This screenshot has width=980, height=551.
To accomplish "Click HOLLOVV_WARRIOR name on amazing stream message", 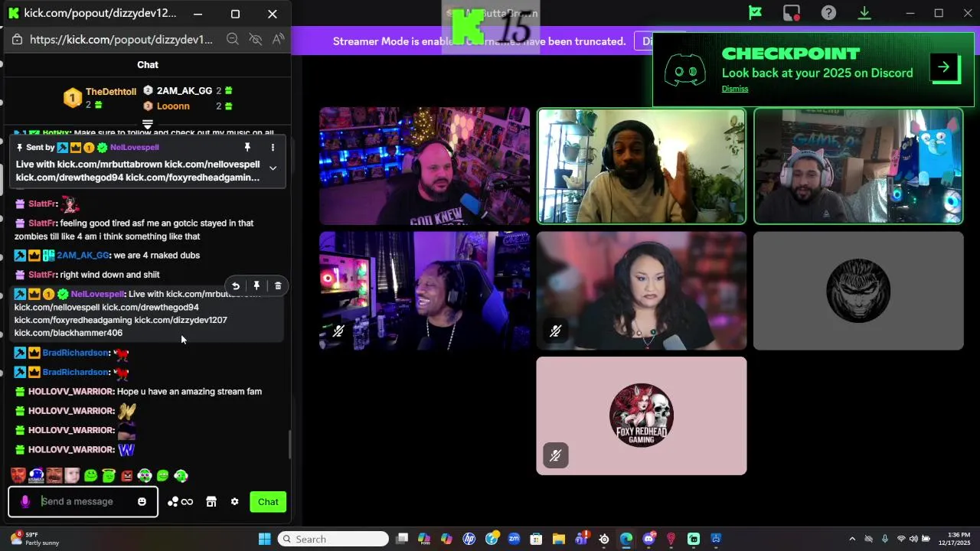I will point(71,392).
